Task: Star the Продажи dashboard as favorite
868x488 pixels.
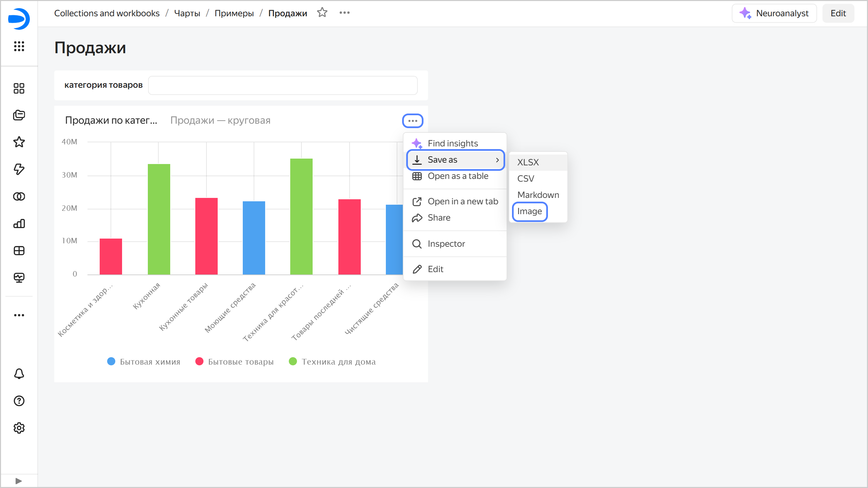Action: click(x=322, y=13)
